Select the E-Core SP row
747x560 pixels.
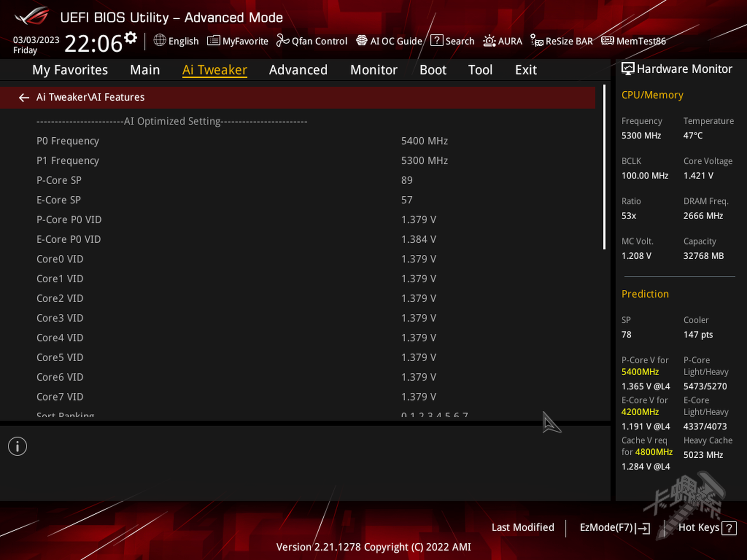click(x=298, y=200)
